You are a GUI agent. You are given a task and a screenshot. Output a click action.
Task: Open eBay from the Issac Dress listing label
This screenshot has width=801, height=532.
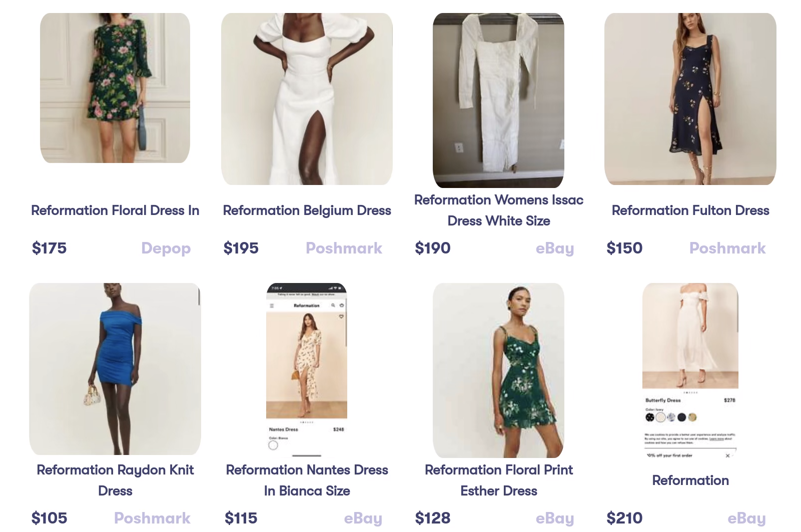(555, 248)
